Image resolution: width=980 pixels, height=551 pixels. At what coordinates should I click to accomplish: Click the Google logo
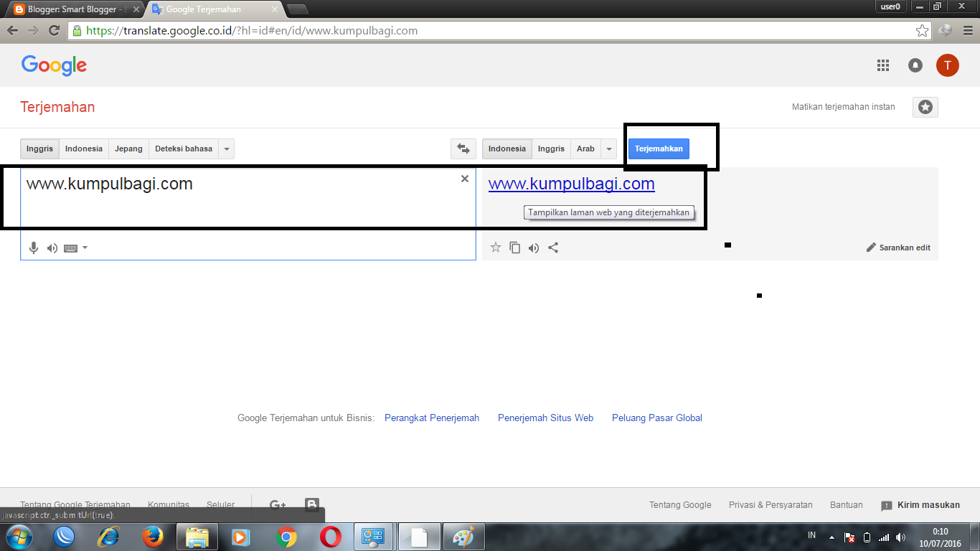(54, 65)
